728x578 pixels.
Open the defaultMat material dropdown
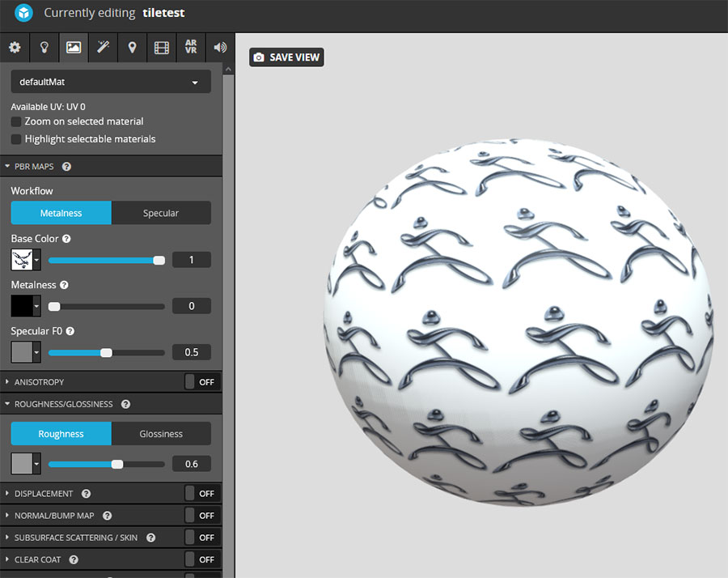coord(111,82)
